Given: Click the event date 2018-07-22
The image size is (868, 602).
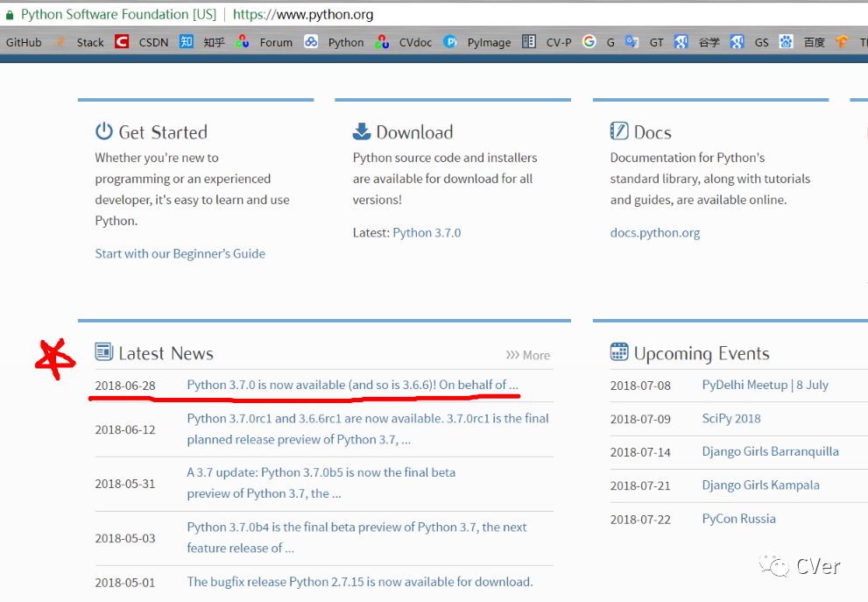Looking at the screenshot, I should click(640, 520).
